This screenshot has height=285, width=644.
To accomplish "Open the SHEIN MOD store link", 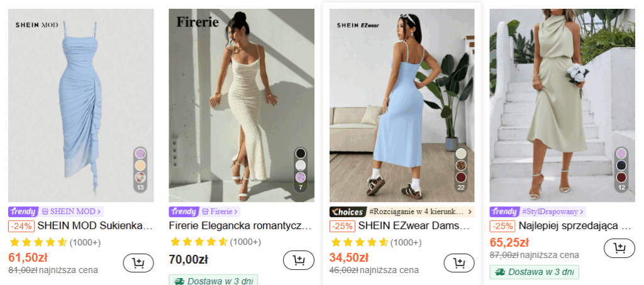I will coord(72,212).
